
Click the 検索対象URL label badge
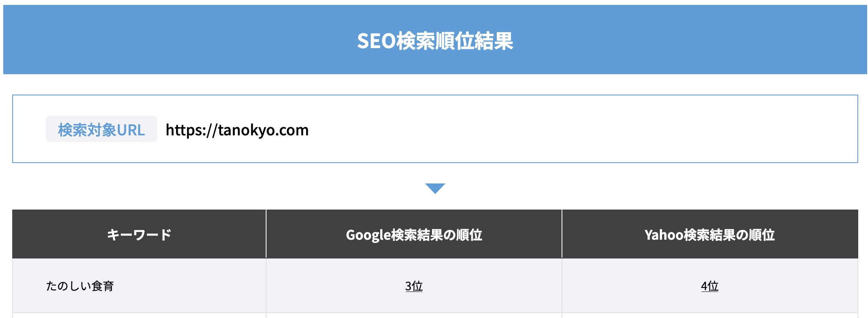101,129
